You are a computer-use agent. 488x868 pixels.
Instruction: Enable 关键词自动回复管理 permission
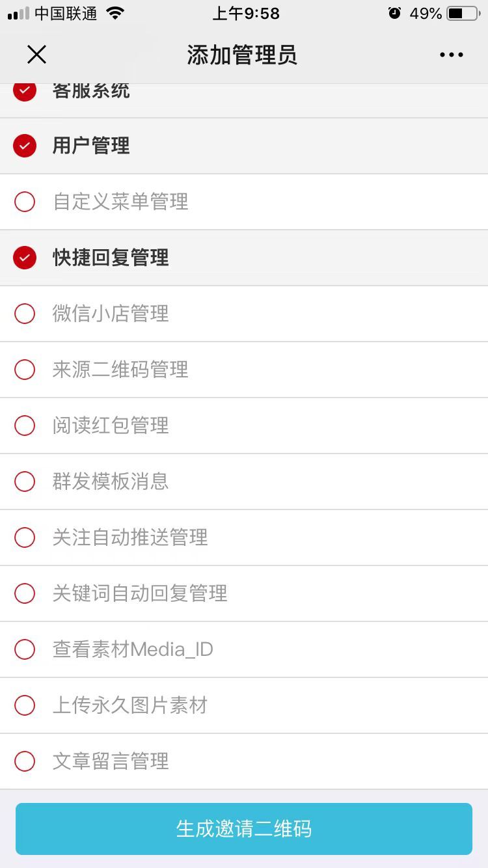pos(25,593)
